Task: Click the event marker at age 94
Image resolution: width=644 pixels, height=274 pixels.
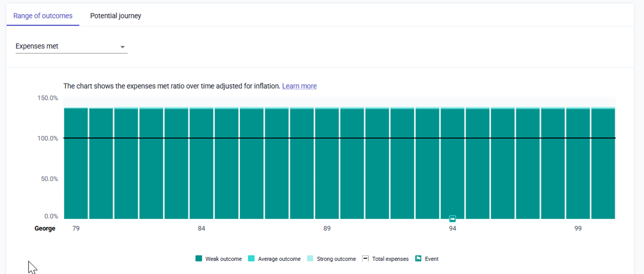Action: pos(452,219)
